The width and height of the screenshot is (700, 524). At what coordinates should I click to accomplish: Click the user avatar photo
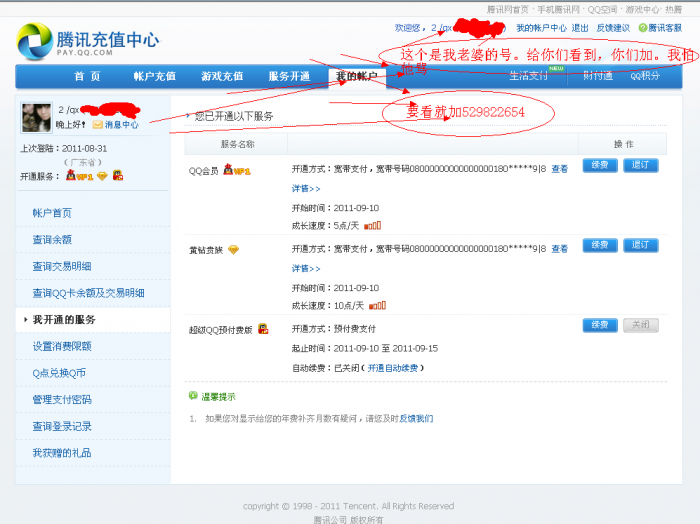click(x=37, y=118)
